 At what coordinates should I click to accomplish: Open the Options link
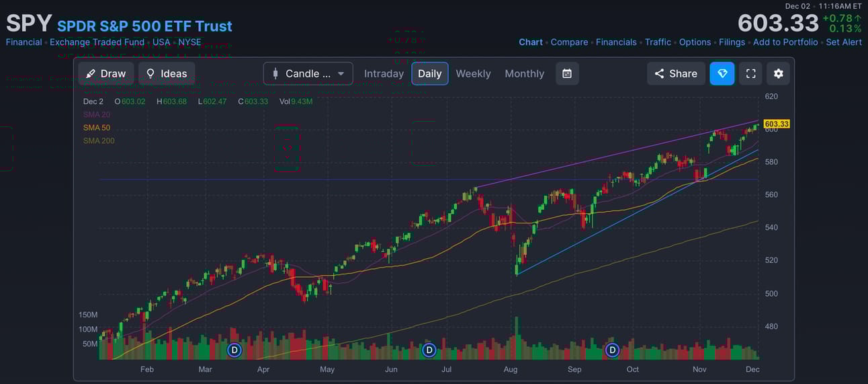695,42
